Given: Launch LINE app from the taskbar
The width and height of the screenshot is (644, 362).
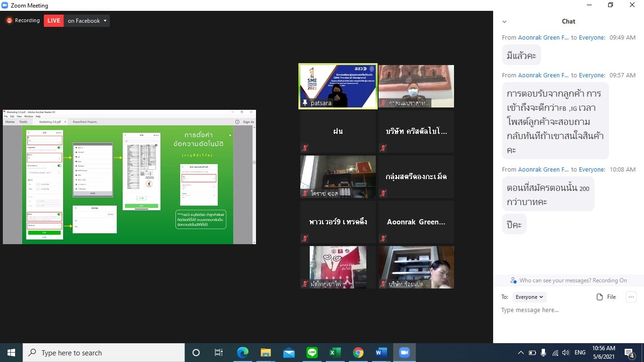Looking at the screenshot, I should [312, 353].
